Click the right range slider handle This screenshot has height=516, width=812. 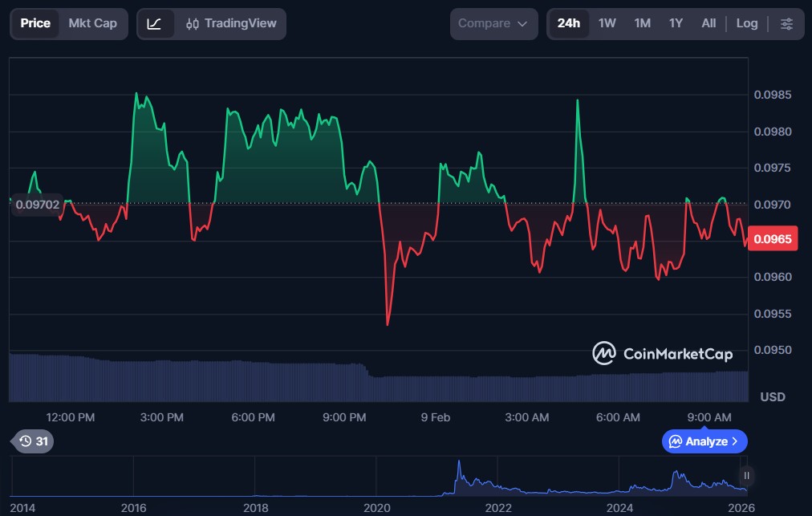pyautogui.click(x=746, y=475)
